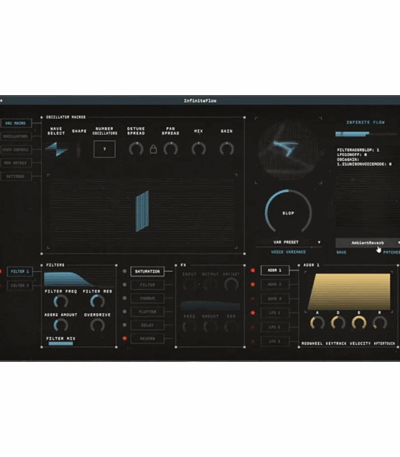Click the wireframe 3D visualizer display
400x457 pixels.
[288, 150]
